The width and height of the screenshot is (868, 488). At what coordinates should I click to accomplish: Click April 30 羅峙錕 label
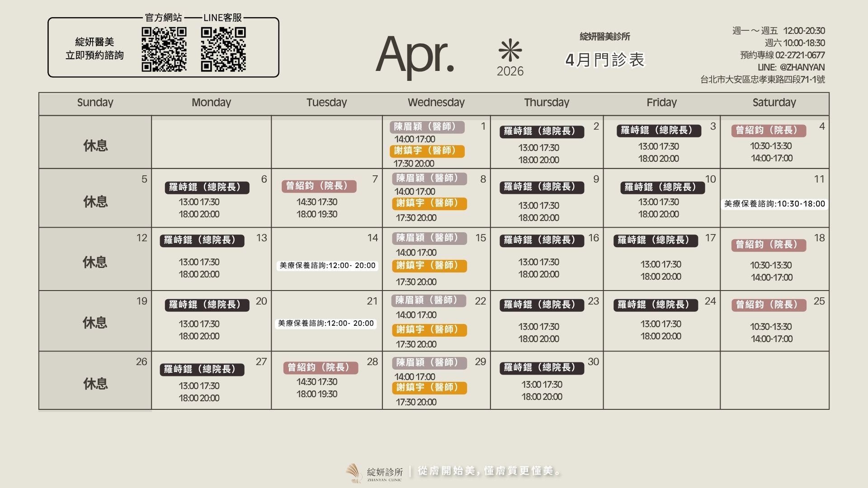[x=542, y=368]
